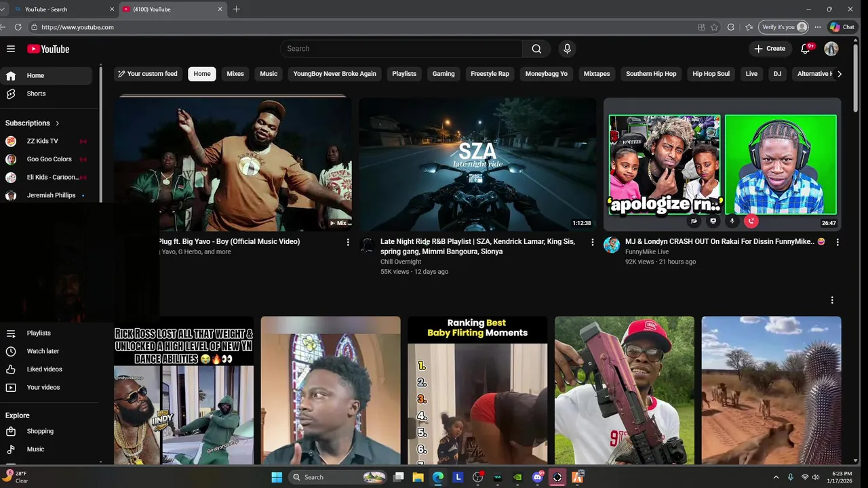
Task: Open browser extensions puzzle icon
Action: [x=731, y=27]
